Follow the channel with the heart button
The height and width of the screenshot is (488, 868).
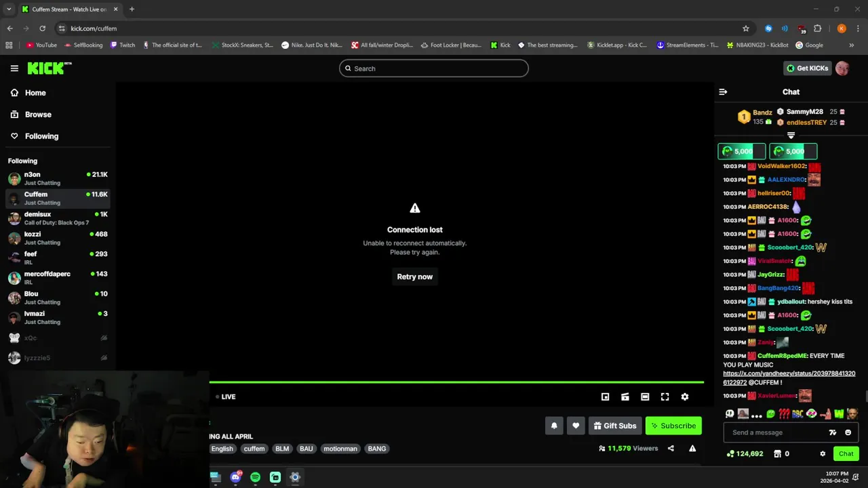click(576, 426)
